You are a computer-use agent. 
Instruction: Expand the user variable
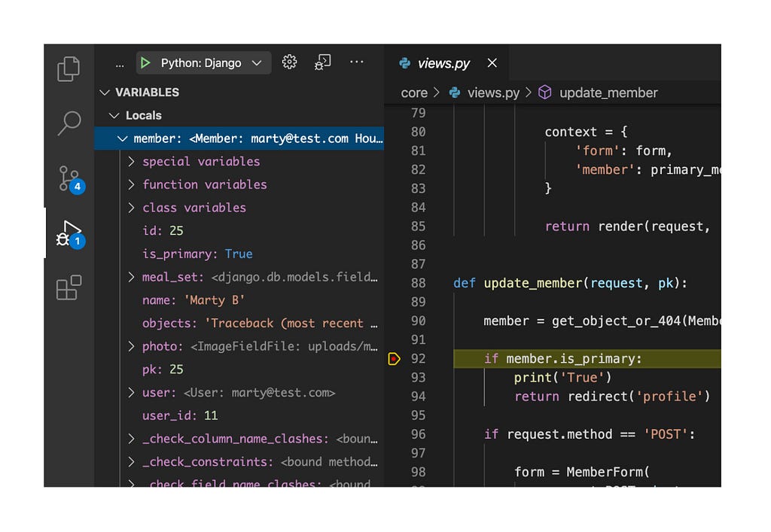[131, 393]
